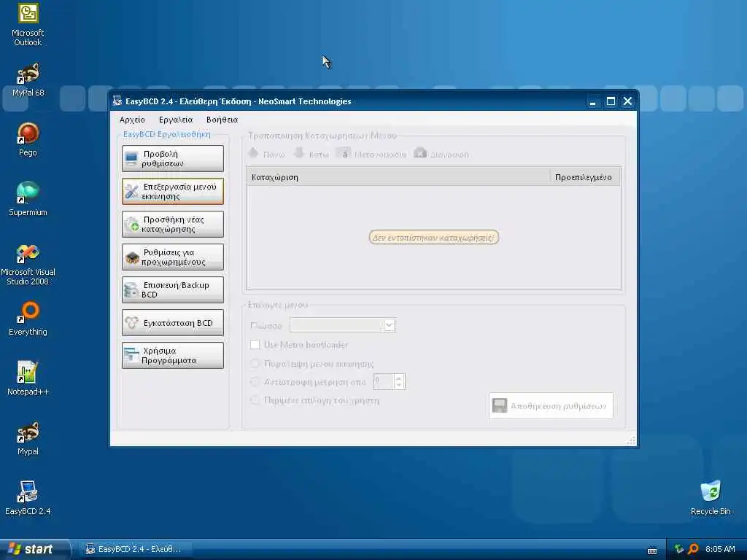Toggle Use Metro bootloader checkbox

[255, 344]
